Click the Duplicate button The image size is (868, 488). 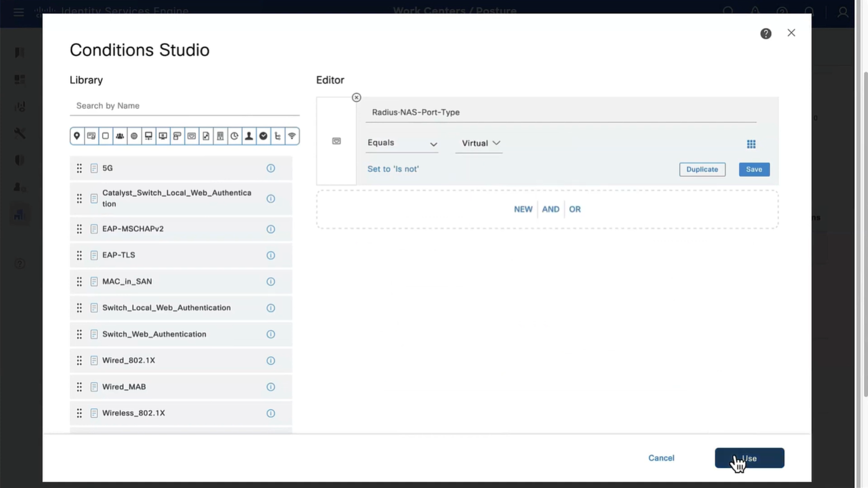tap(702, 170)
